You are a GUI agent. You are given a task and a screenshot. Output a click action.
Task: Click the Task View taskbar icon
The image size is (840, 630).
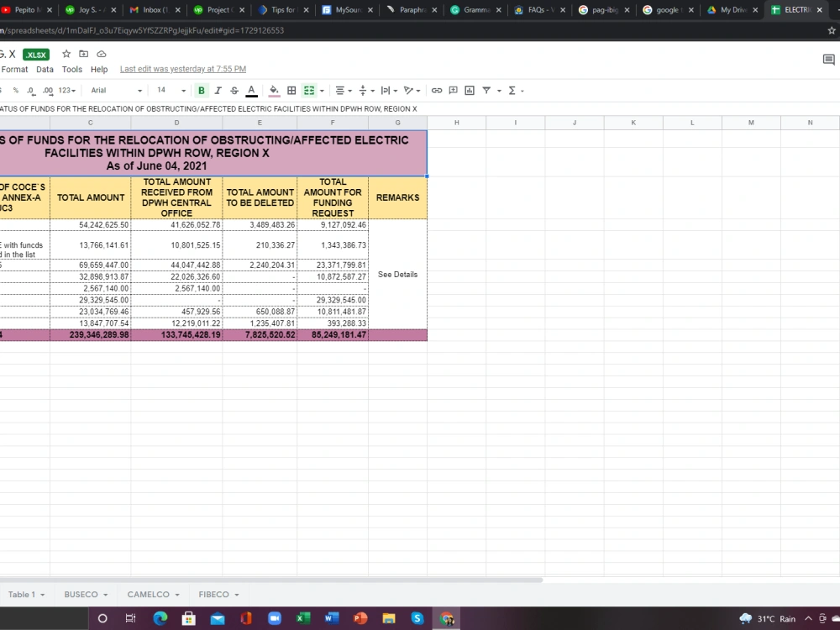point(131,618)
